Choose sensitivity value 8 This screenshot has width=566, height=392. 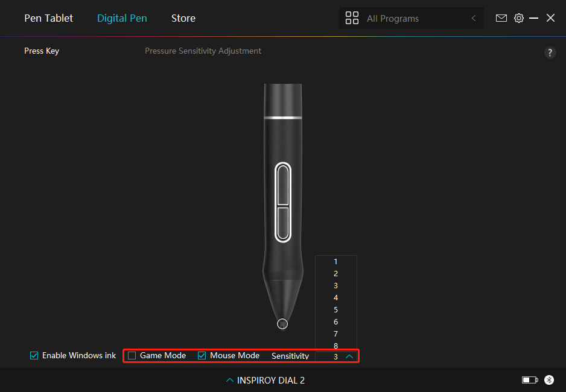click(x=335, y=346)
